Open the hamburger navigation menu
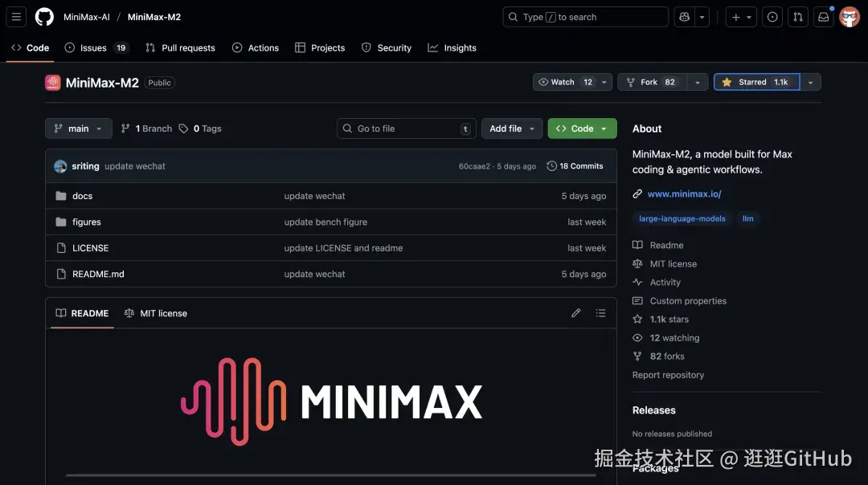868x485 pixels. [16, 17]
